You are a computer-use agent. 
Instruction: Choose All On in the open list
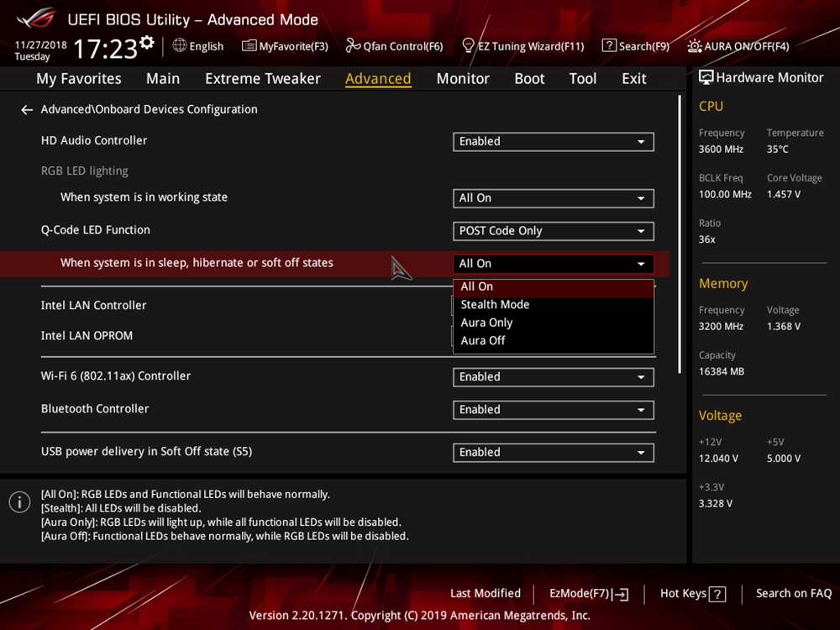tap(554, 287)
